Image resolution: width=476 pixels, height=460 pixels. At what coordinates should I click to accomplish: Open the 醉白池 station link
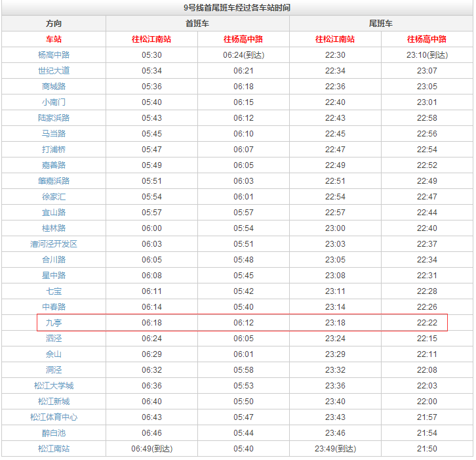(54, 433)
